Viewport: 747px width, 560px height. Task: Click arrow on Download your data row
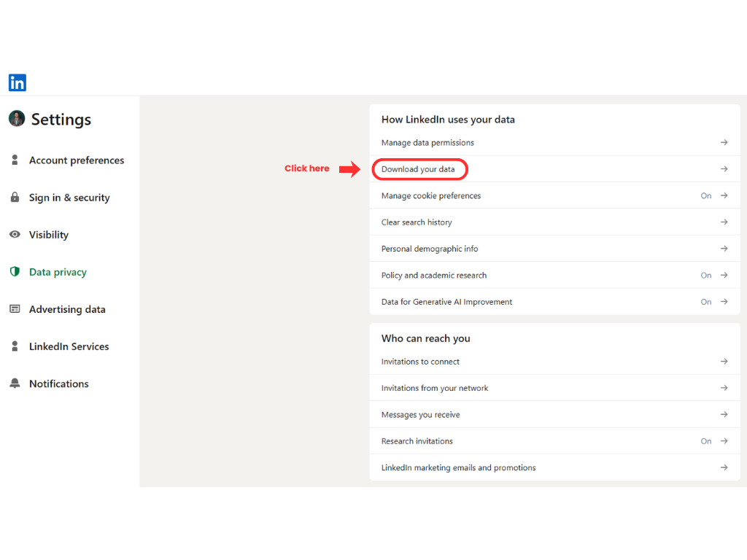point(724,169)
